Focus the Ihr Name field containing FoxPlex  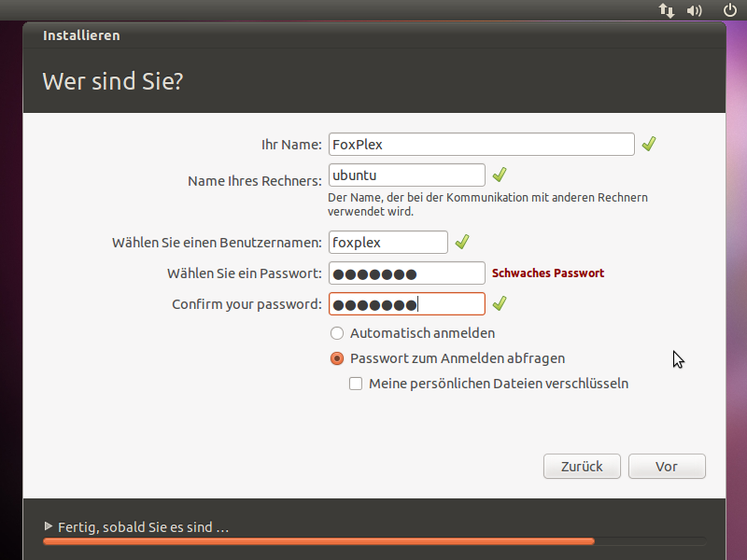click(481, 145)
